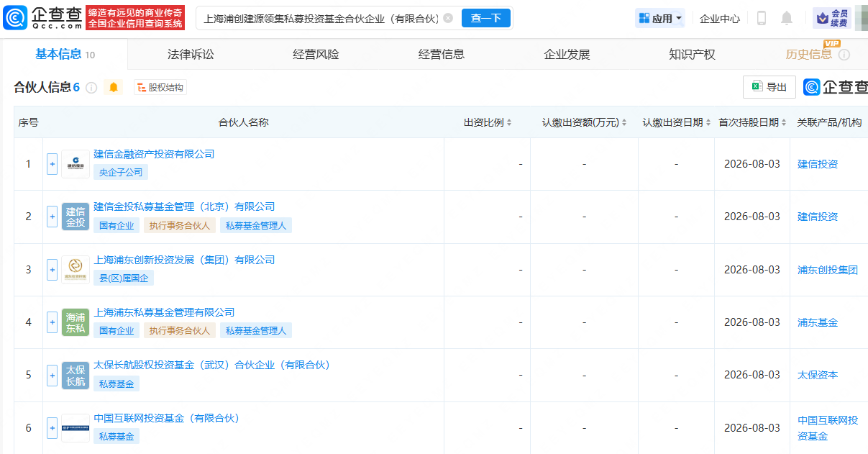
Task: Click logo of 建信金融资产投资有限公司
Action: coord(76,164)
